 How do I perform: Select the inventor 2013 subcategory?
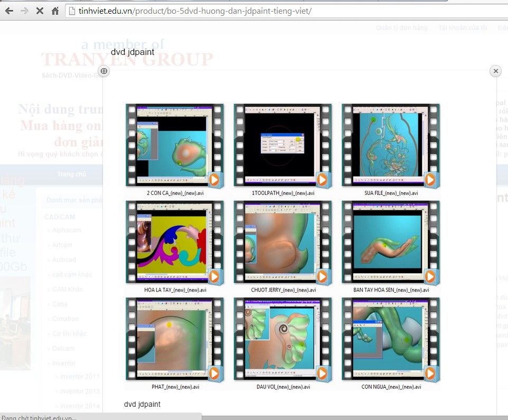[x=80, y=391]
